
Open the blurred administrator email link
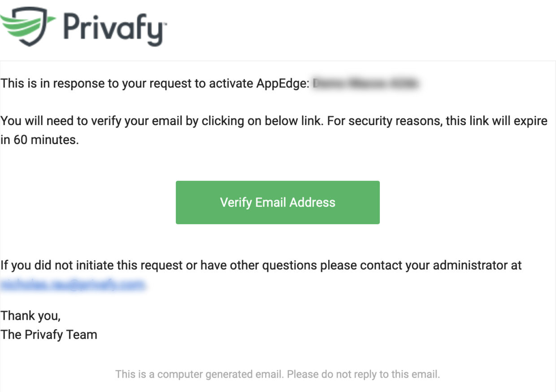[73, 285]
